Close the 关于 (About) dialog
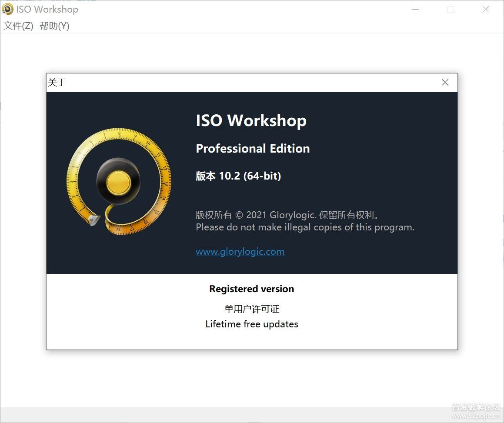The width and height of the screenshot is (504, 423). (x=445, y=82)
